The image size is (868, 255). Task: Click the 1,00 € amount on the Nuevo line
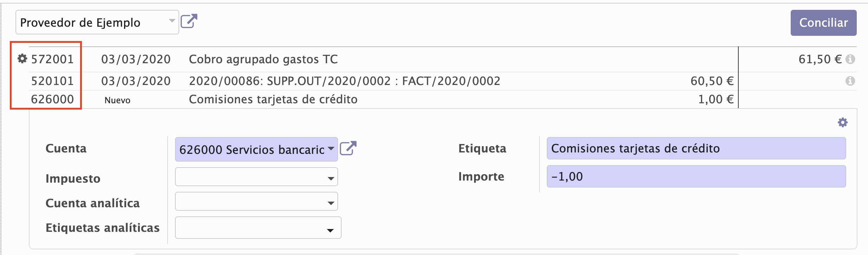pyautogui.click(x=715, y=99)
